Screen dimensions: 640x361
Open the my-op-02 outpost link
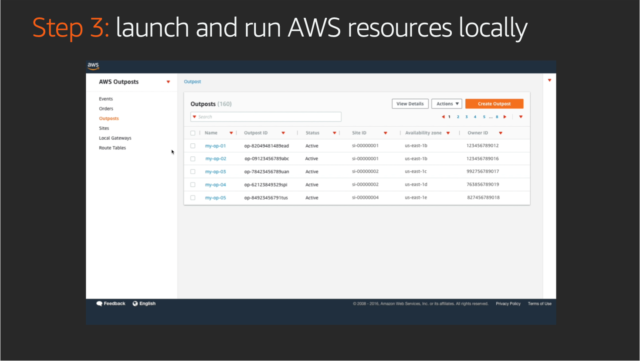[215, 159]
